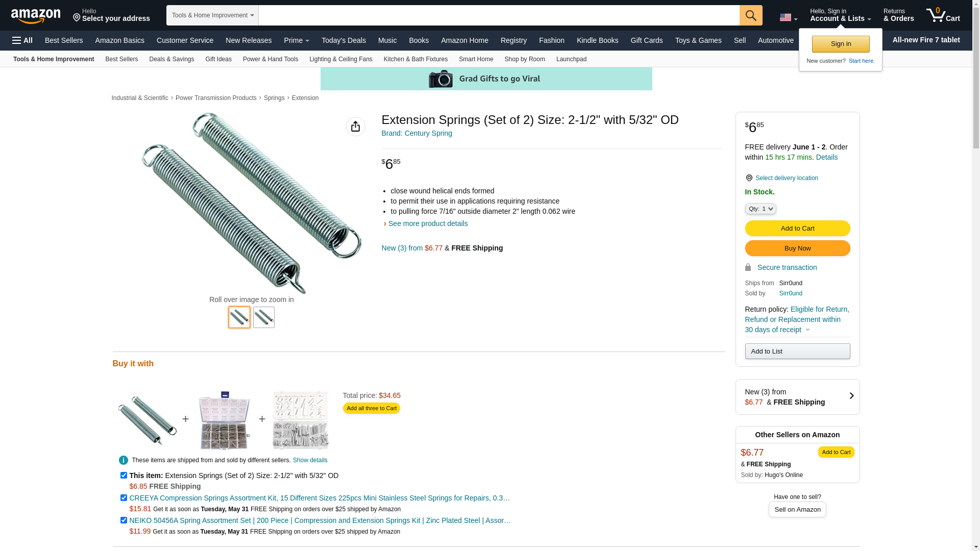Click inside the search text field

(x=499, y=15)
